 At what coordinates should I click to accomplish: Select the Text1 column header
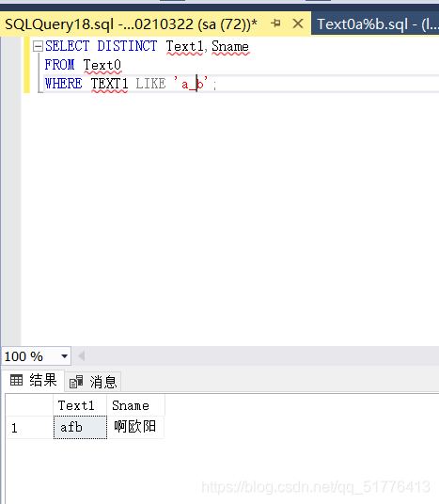pyautogui.click(x=80, y=405)
